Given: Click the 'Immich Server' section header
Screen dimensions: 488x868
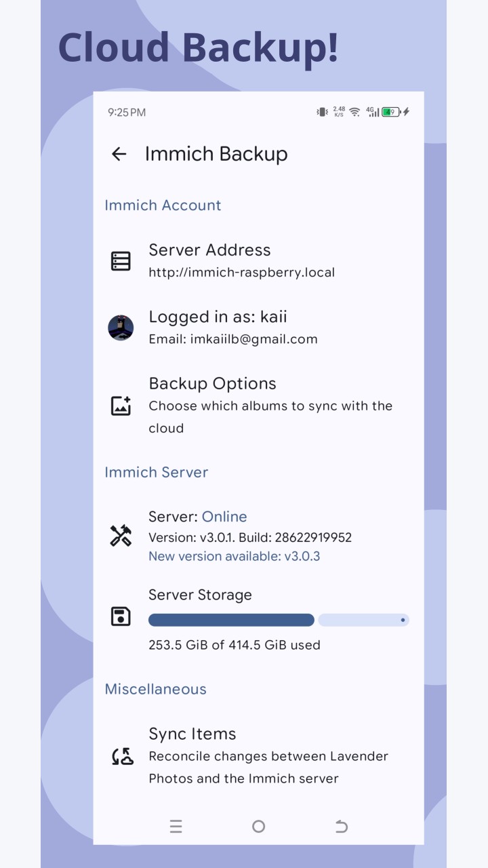Looking at the screenshot, I should point(157,473).
